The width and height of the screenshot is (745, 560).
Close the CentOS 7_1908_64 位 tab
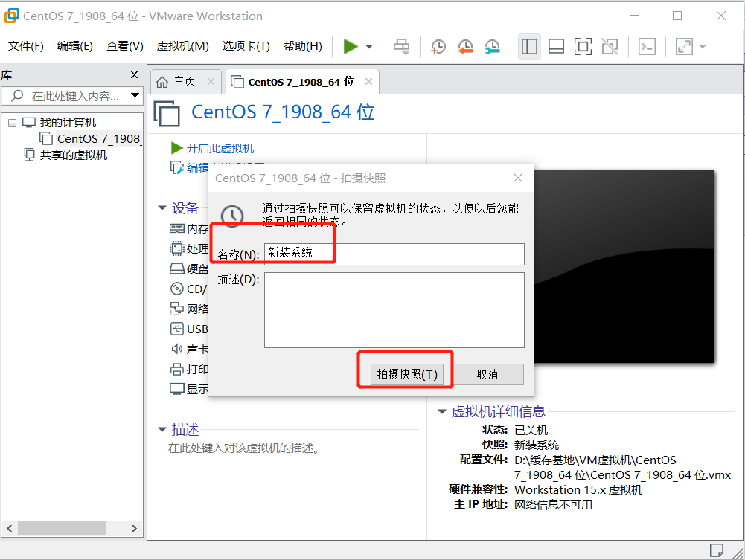(368, 82)
